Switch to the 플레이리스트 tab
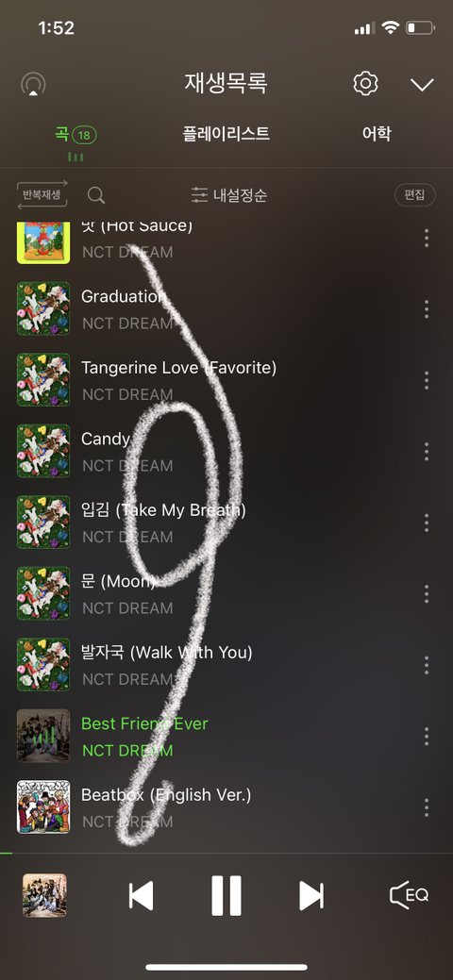This screenshot has height=980, width=453. (x=226, y=133)
